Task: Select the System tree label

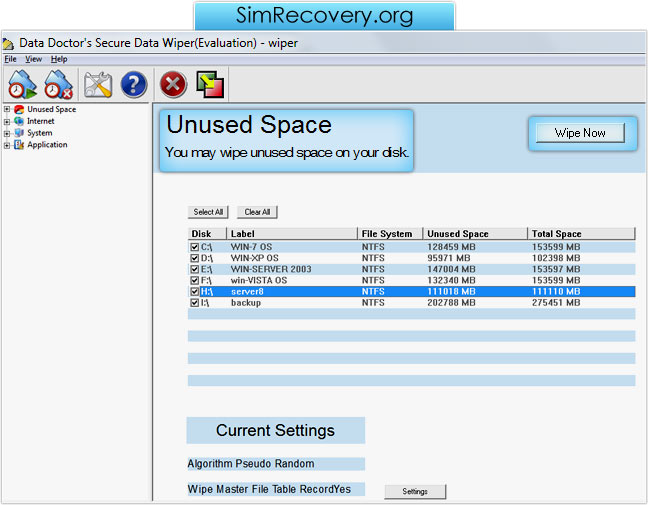Action: pyautogui.click(x=40, y=133)
